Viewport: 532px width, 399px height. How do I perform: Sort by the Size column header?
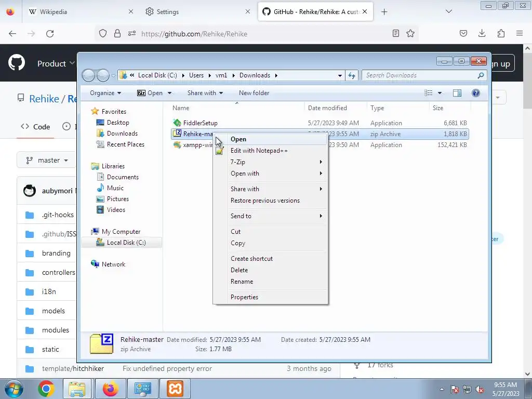point(437,108)
